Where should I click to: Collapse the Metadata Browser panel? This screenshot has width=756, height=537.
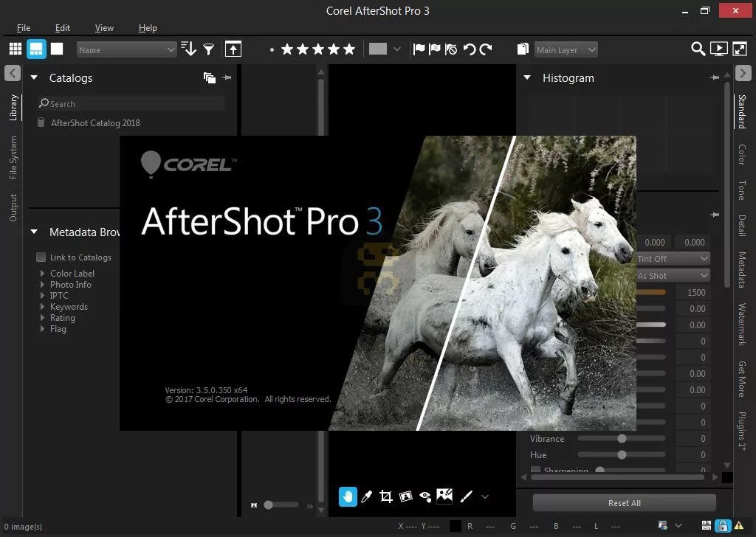point(34,232)
